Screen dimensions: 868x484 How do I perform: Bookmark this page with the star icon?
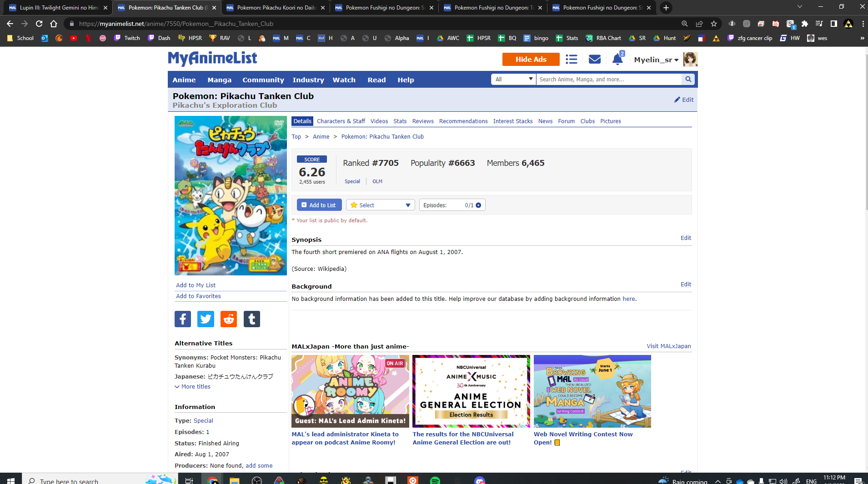tap(714, 24)
